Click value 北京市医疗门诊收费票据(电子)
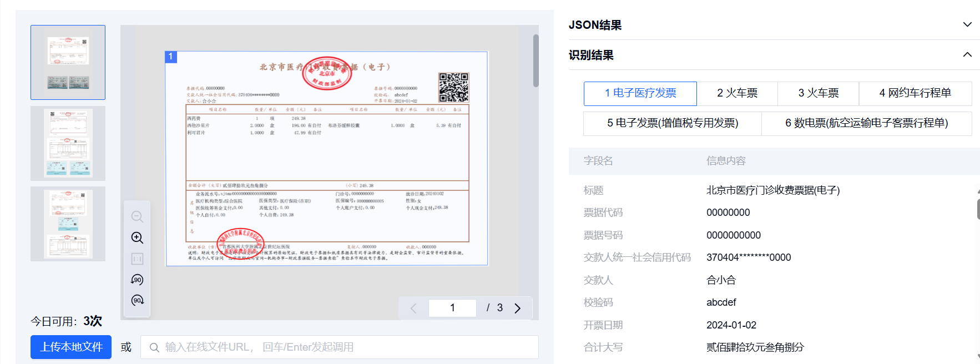The image size is (980, 364). (773, 190)
